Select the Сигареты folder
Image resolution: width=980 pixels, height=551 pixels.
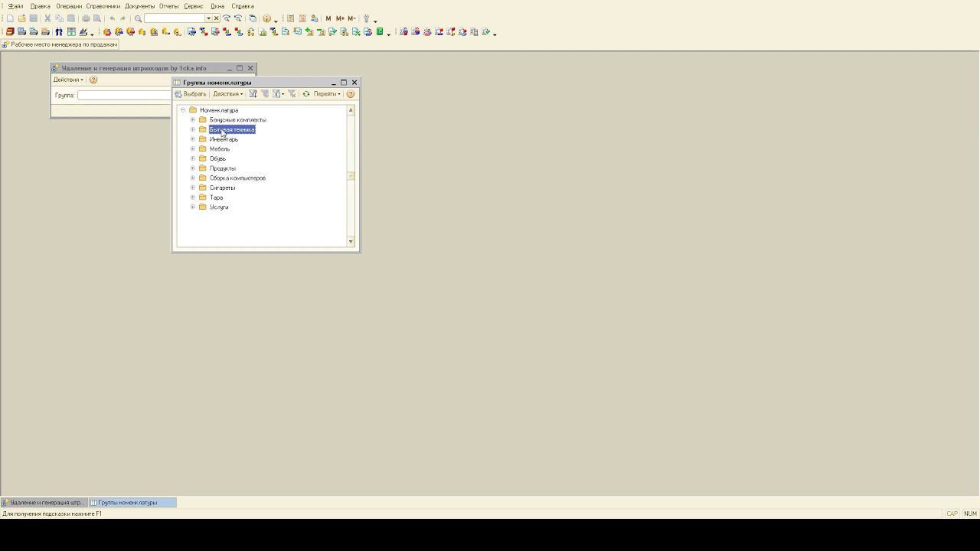tap(222, 187)
